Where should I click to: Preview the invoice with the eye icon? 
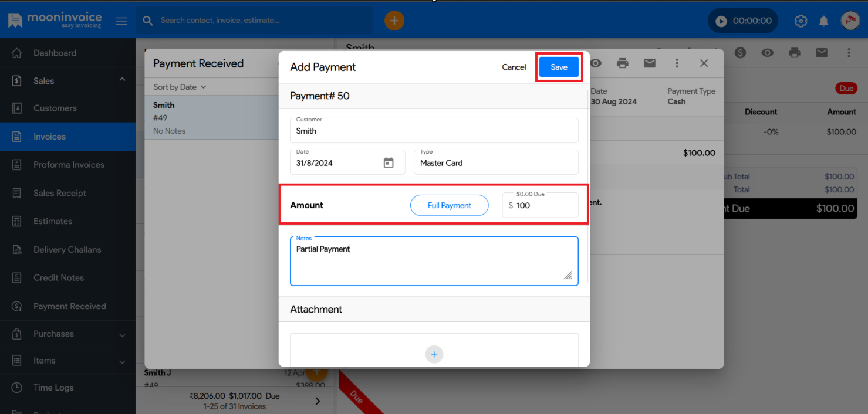pyautogui.click(x=767, y=53)
